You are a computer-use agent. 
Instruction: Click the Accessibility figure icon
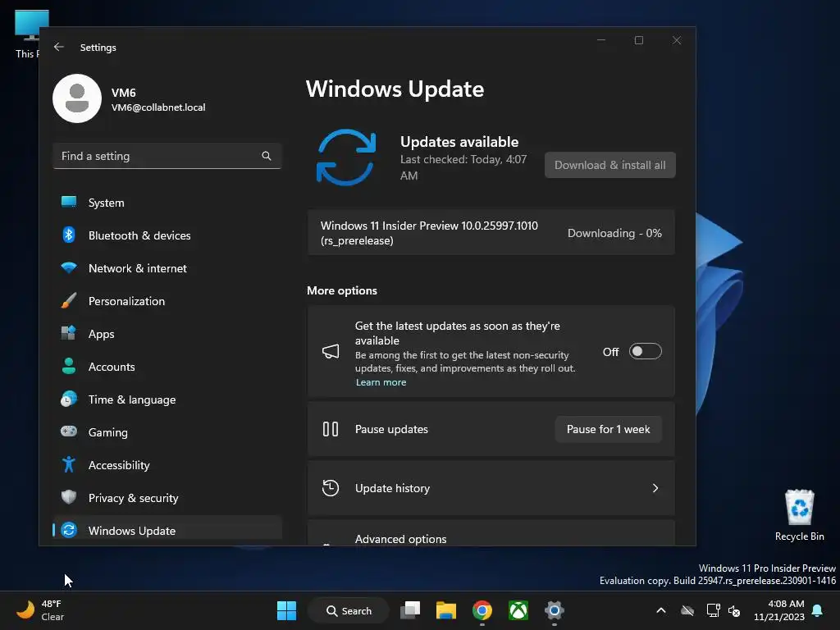click(69, 464)
